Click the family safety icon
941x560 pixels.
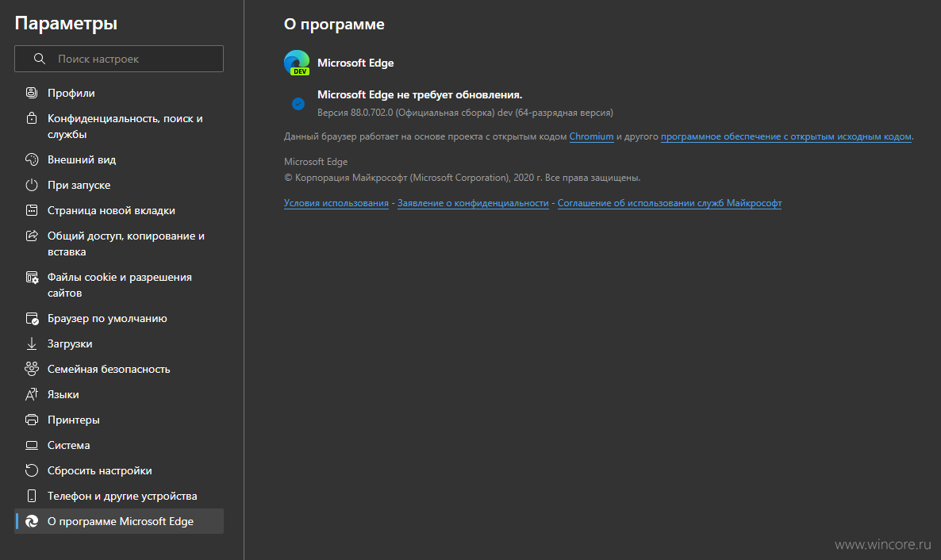(32, 369)
